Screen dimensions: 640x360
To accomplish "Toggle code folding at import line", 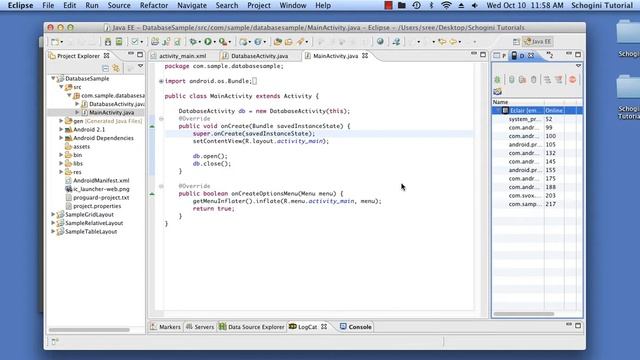I will [x=161, y=81].
